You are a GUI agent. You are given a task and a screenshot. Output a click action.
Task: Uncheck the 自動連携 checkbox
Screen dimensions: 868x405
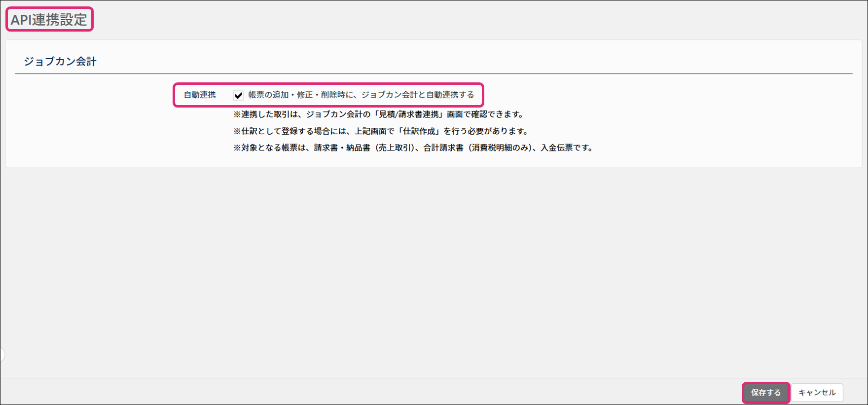[x=238, y=95]
